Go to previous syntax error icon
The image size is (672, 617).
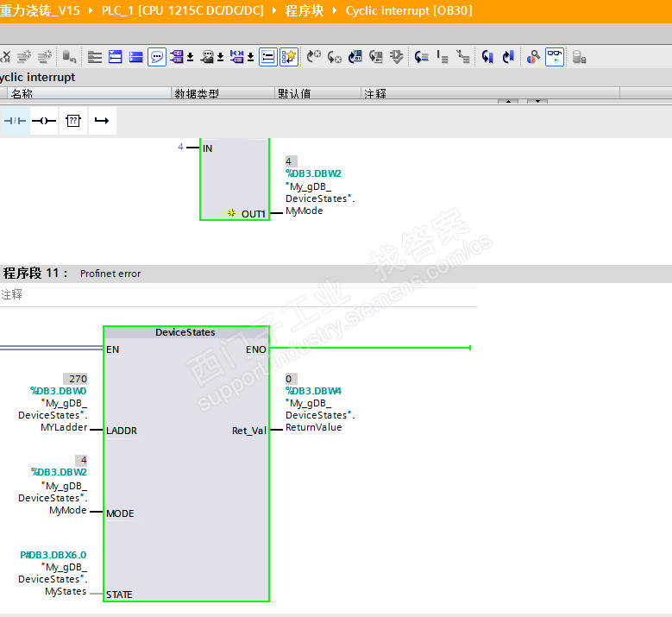(x=314, y=57)
